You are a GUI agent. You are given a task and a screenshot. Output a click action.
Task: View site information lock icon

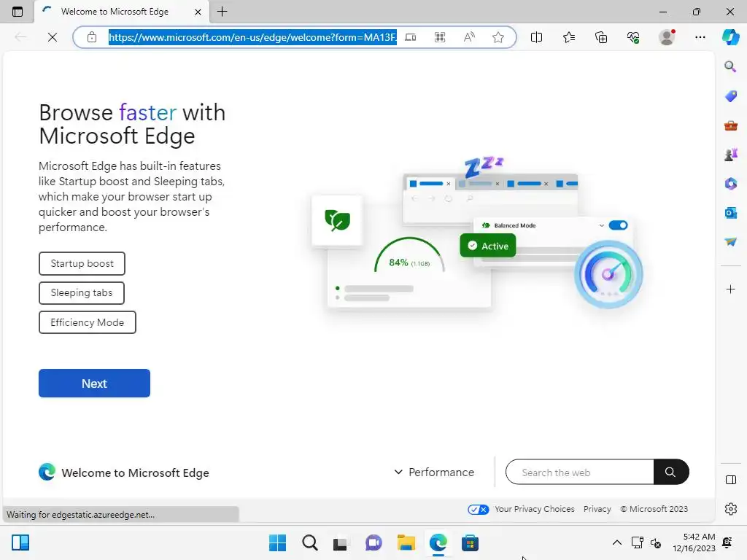pos(92,37)
